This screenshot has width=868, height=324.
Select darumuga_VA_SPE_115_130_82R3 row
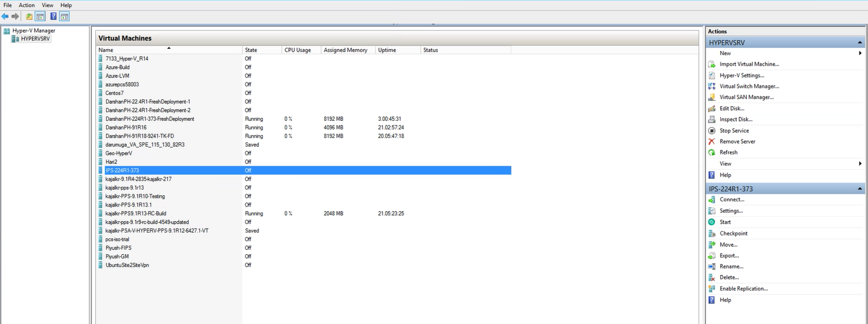click(304, 145)
